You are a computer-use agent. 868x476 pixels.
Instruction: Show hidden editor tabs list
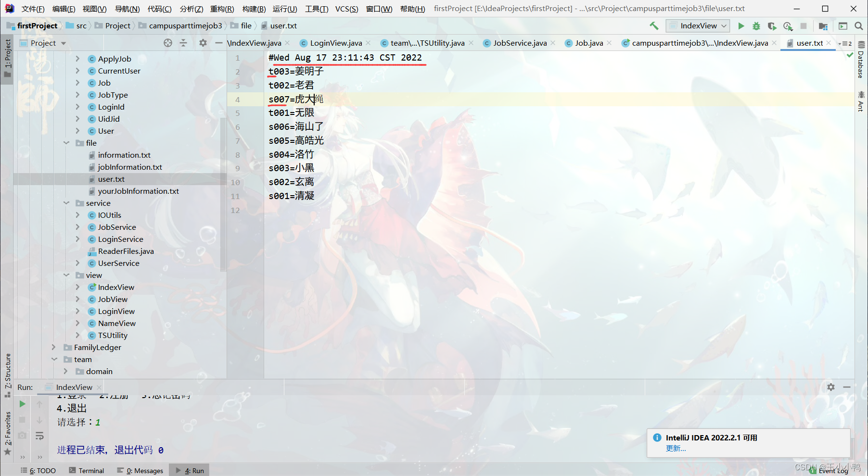[845, 43]
